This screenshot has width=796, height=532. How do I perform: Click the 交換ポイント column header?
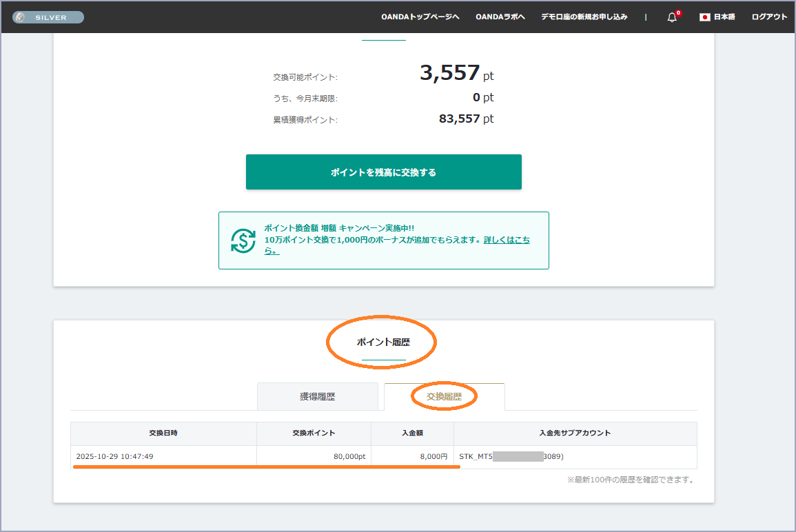click(x=314, y=433)
